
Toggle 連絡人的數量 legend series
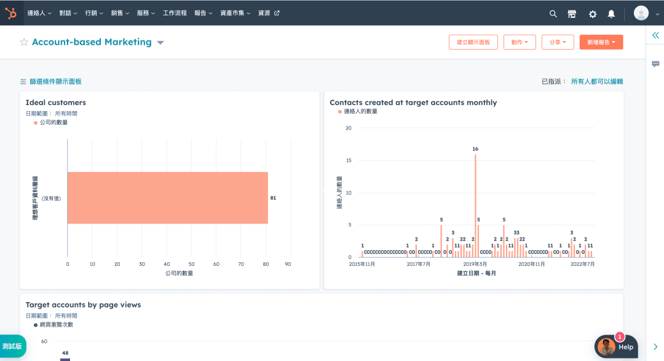tap(357, 111)
